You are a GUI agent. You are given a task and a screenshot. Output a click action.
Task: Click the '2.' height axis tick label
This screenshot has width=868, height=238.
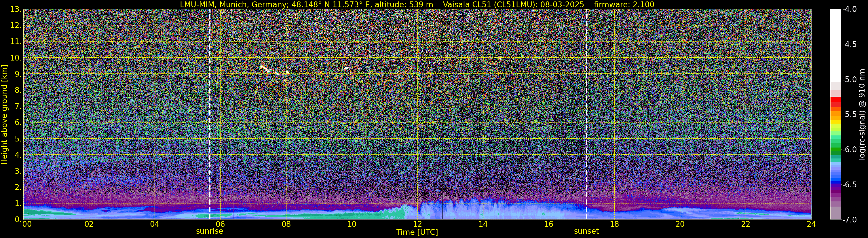[18, 188]
